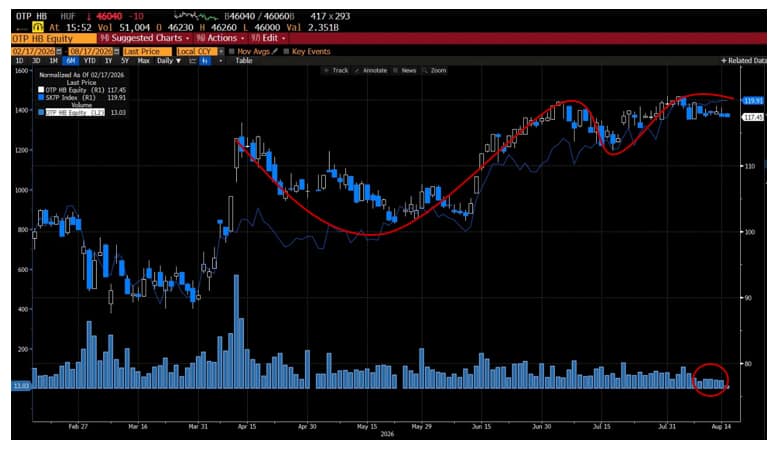
Task: Toggle the white OTP HB Equity legend swatch
Action: tap(41, 90)
